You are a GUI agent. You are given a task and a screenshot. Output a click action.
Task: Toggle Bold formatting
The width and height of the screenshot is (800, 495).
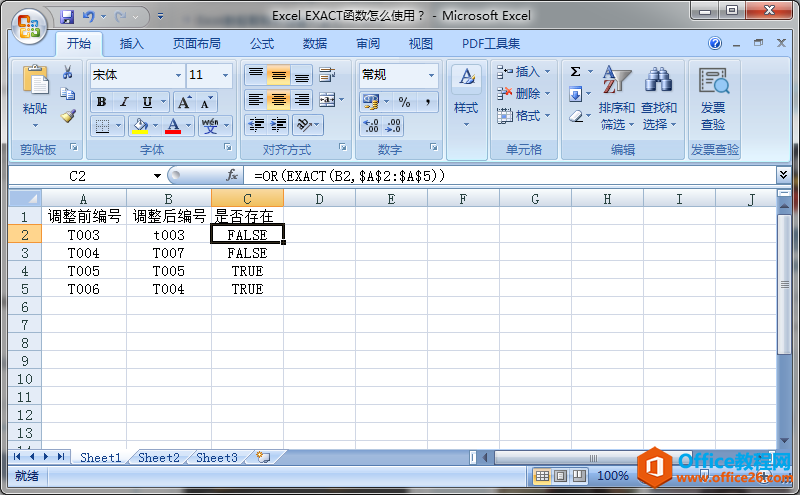102,102
